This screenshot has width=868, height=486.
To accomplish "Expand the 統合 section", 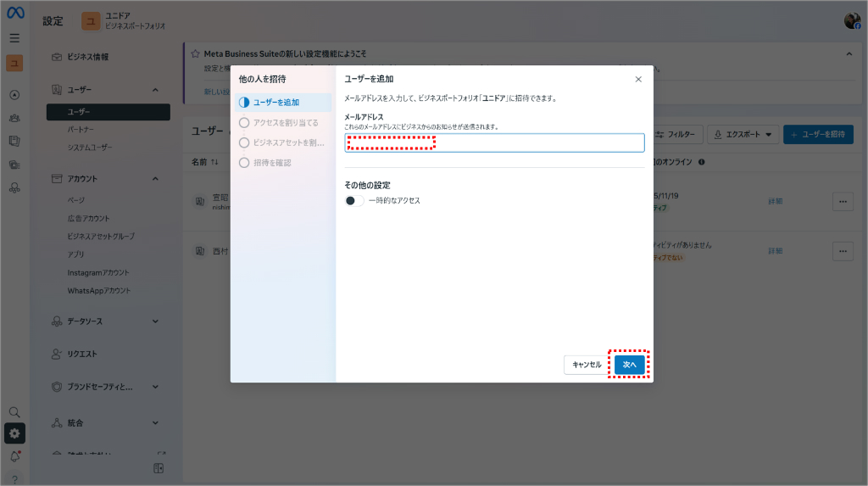I will coord(156,423).
